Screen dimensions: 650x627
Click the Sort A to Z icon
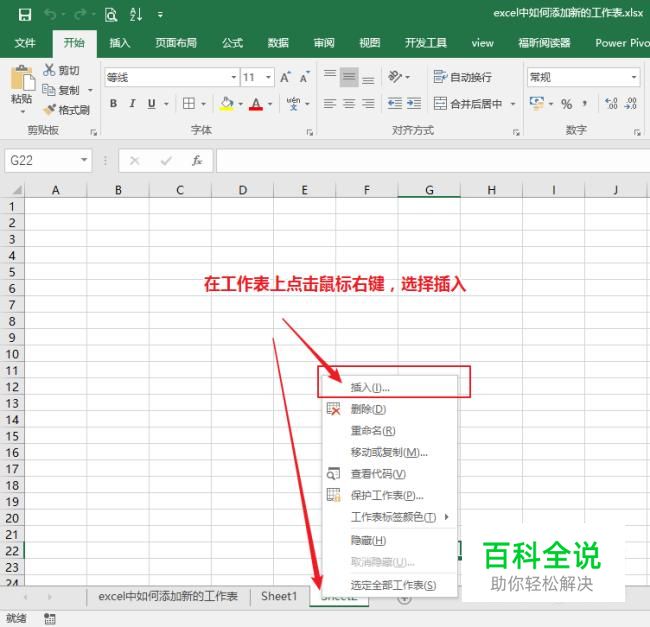[136, 15]
